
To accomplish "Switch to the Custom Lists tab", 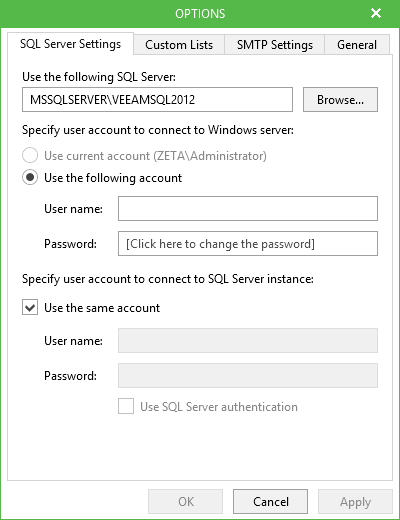I will click(179, 45).
